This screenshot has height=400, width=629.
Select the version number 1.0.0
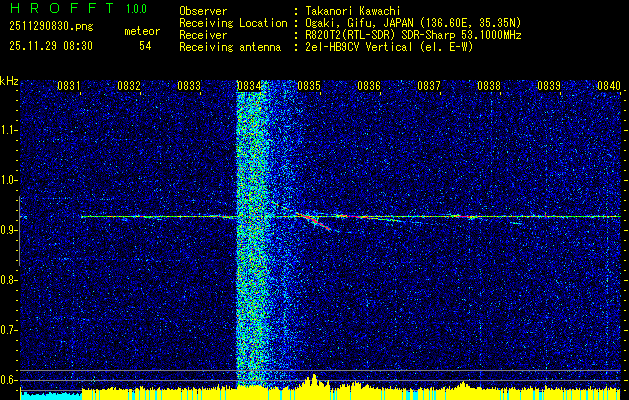point(136,9)
